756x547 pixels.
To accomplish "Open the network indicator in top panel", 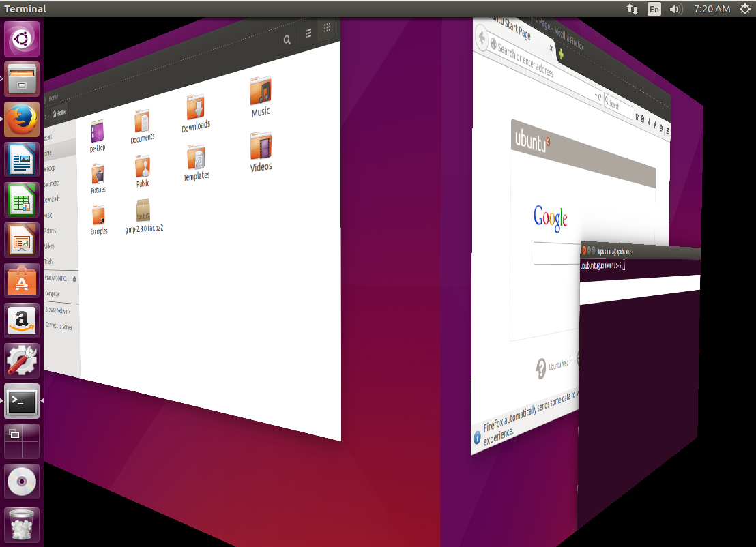I will click(632, 9).
